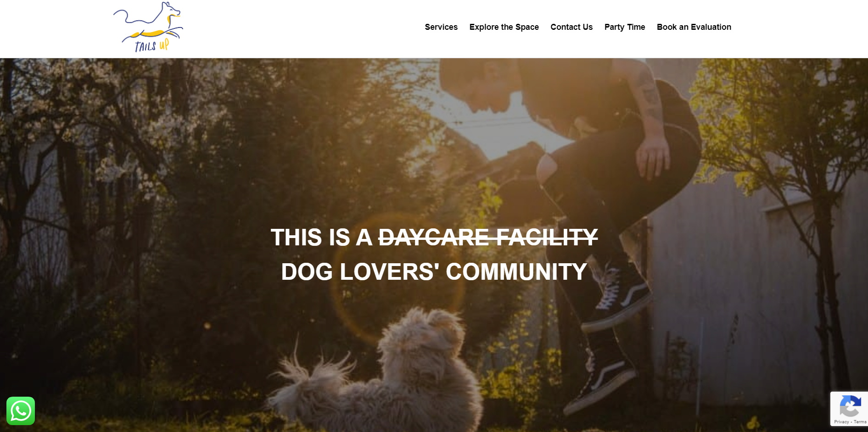Screen dimensions: 868x432
Task: Open the WhatsApp chat icon
Action: tap(21, 411)
